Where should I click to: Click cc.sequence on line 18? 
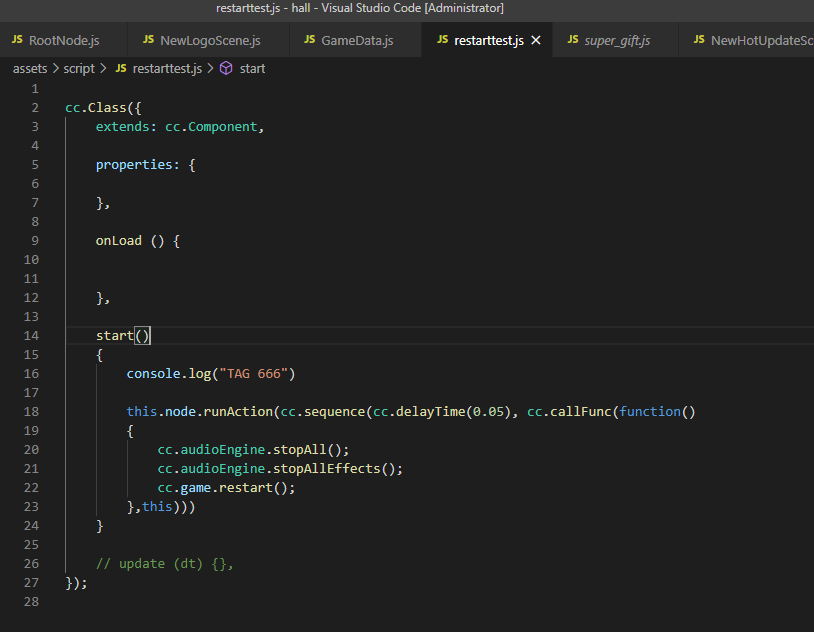tap(323, 411)
